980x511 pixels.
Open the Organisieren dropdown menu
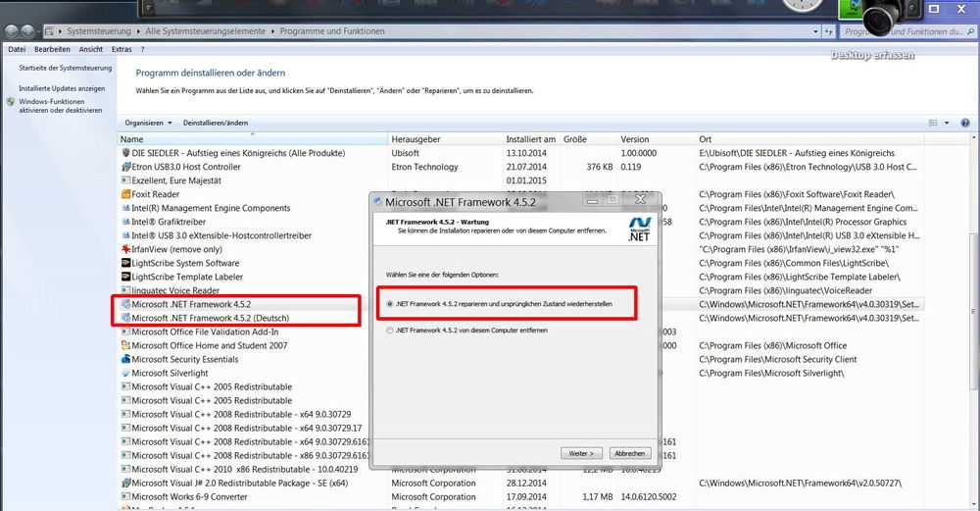[148, 123]
